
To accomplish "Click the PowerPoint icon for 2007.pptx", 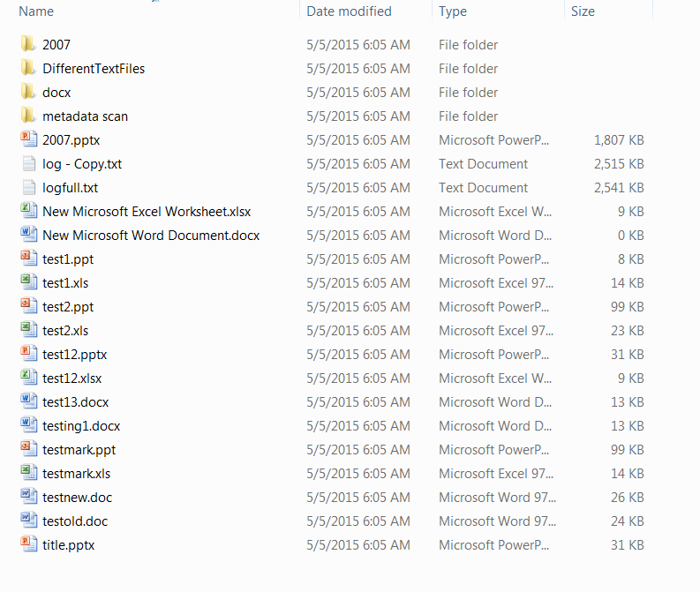I will (29, 139).
